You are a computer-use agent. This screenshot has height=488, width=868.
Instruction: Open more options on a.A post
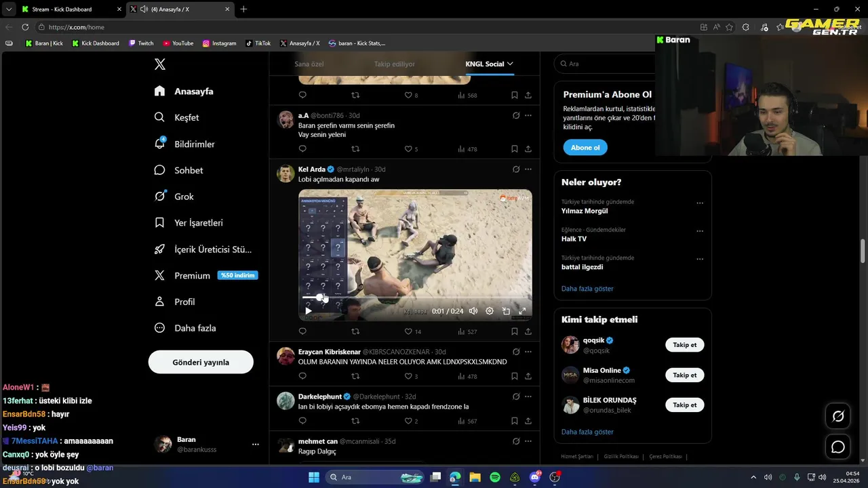coord(528,115)
